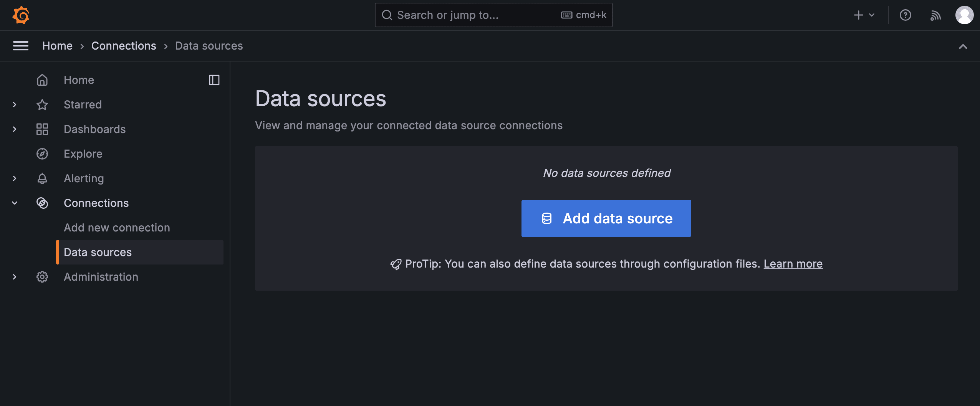Open the help question mark icon

[x=905, y=15]
